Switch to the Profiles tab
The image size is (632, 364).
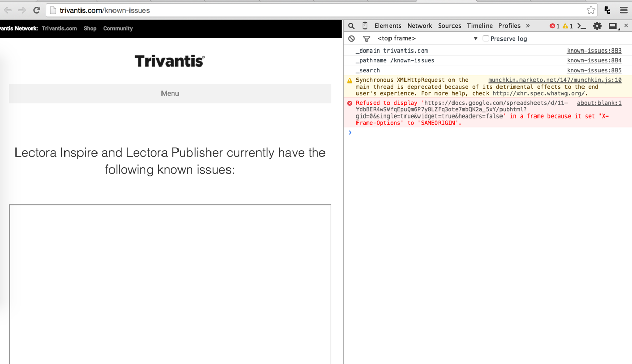[x=509, y=26]
